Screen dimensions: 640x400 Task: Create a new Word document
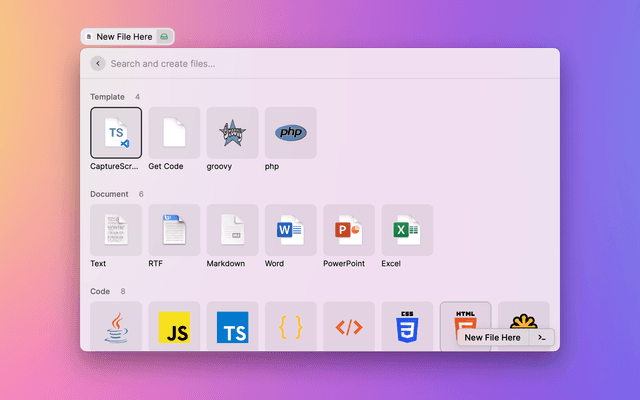[291, 230]
